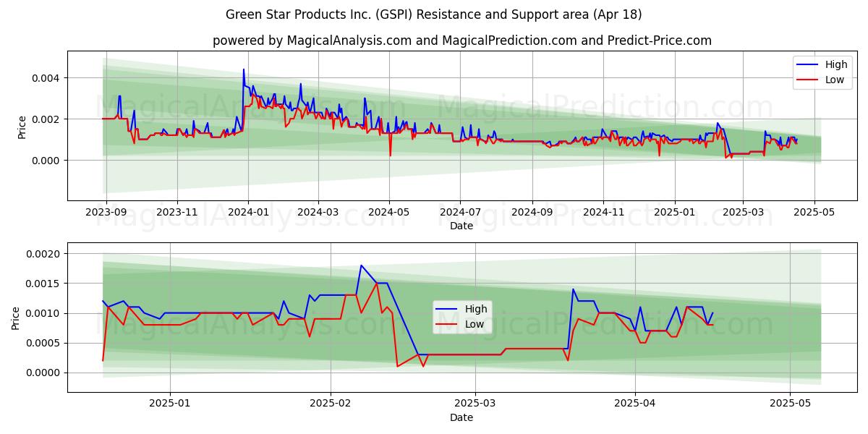Click the 'powered by MagicalAnalysis.com' subtitle
Viewport: 868px width, 434px height.
[462, 41]
